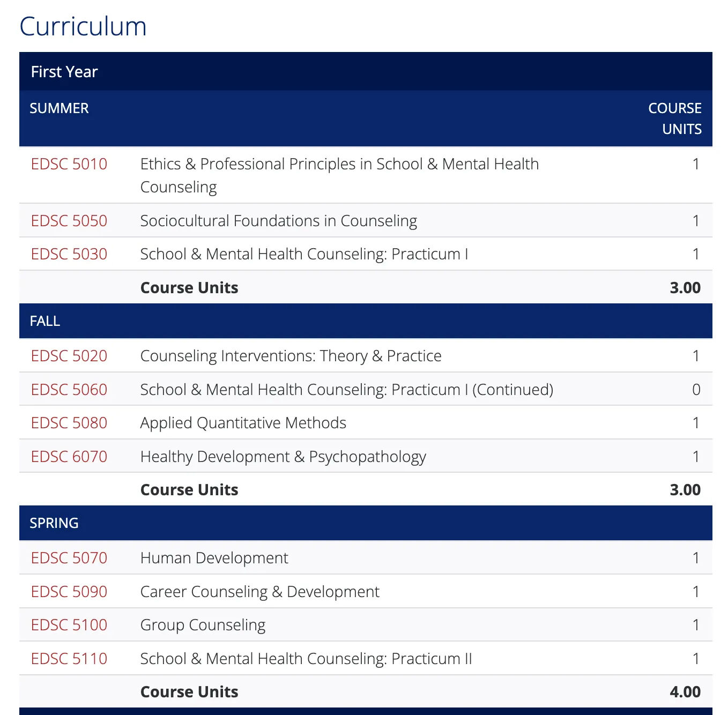Viewport: 728px width, 715px height.
Task: Click the spring 4.00 course units total
Action: coord(685,692)
